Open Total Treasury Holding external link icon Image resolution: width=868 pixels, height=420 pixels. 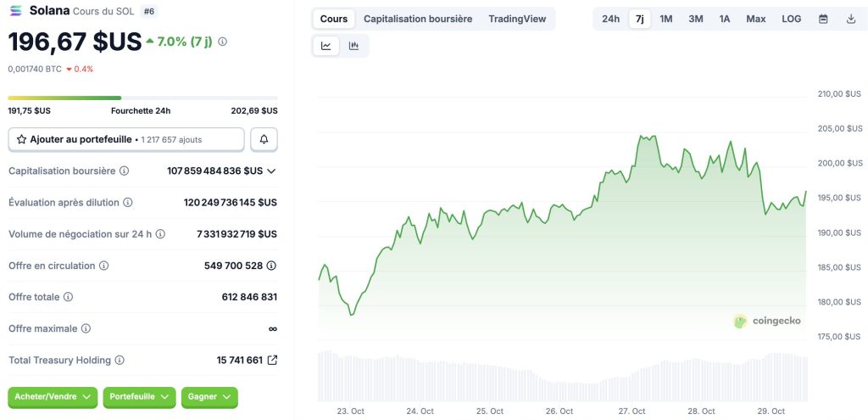pyautogui.click(x=272, y=360)
